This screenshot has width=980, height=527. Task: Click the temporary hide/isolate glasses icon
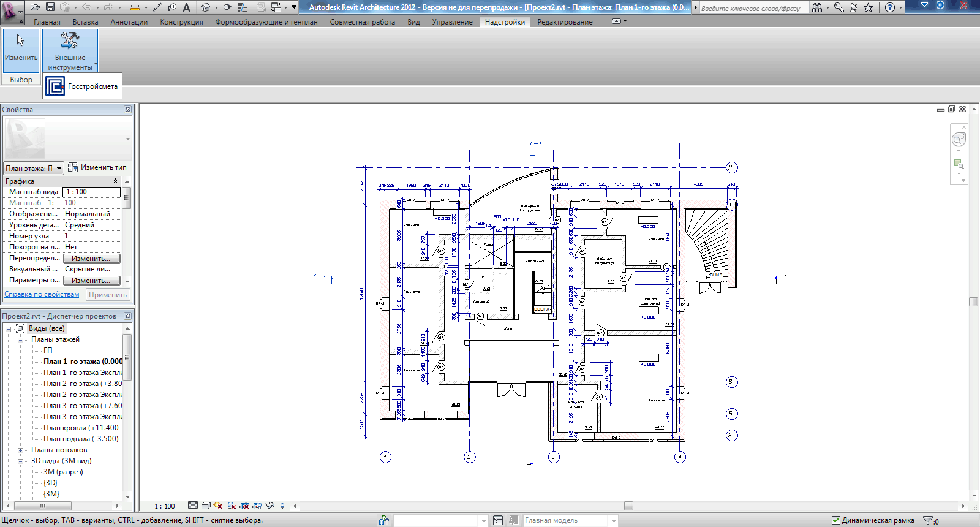coord(269,506)
